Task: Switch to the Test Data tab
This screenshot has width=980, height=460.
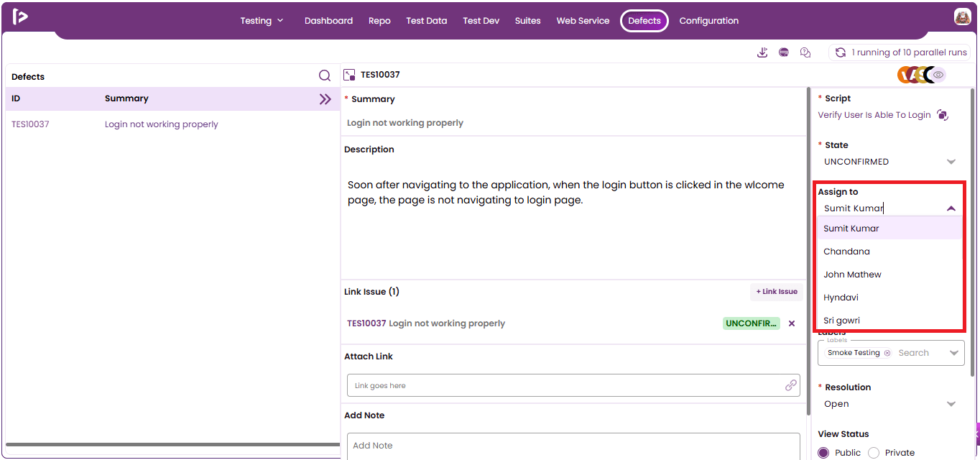Action: click(426, 21)
